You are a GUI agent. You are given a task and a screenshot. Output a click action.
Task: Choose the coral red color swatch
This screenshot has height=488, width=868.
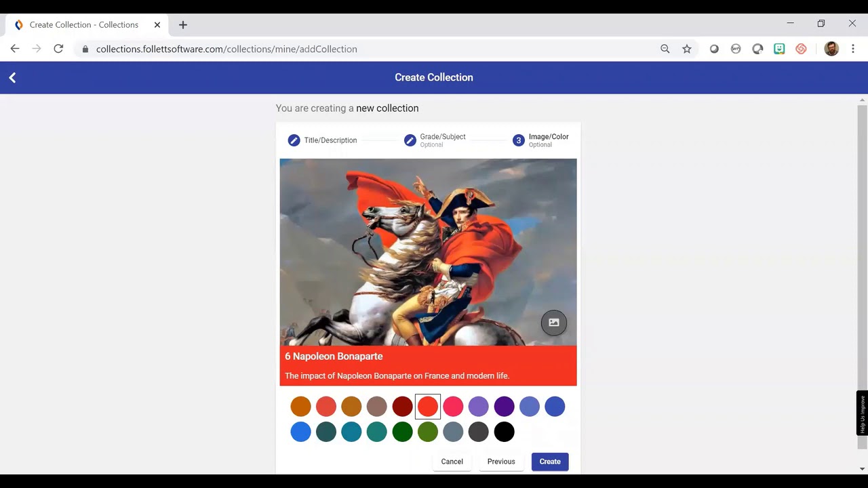click(x=326, y=407)
